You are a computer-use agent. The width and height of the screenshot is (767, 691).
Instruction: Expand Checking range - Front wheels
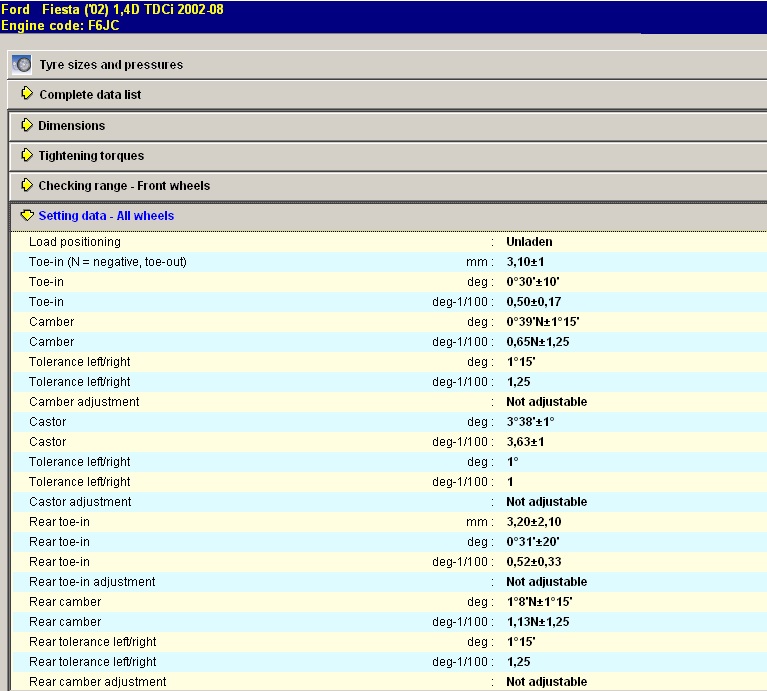[124, 186]
